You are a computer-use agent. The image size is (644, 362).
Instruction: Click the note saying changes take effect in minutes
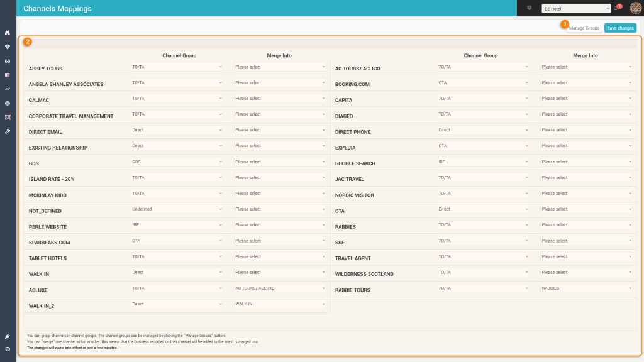coord(72,348)
